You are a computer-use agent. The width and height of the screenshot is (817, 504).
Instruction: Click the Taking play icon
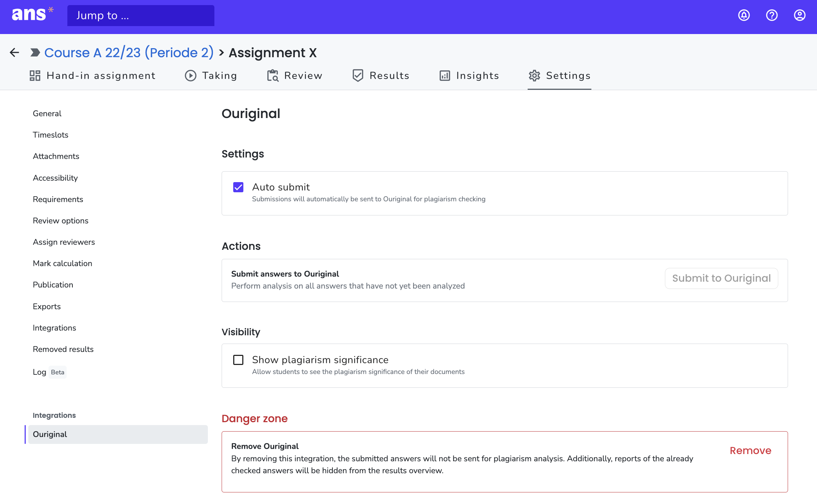(x=190, y=75)
